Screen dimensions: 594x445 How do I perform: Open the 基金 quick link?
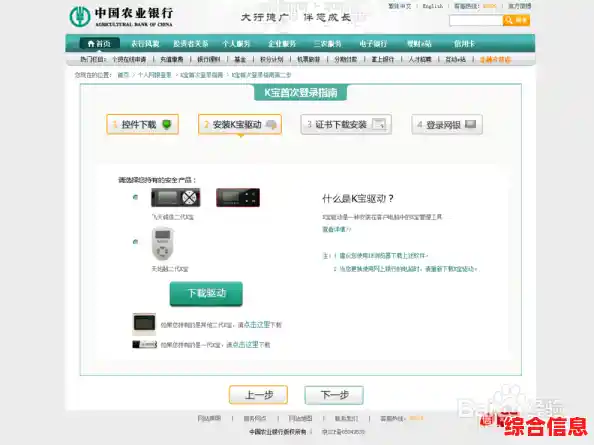(x=240, y=59)
